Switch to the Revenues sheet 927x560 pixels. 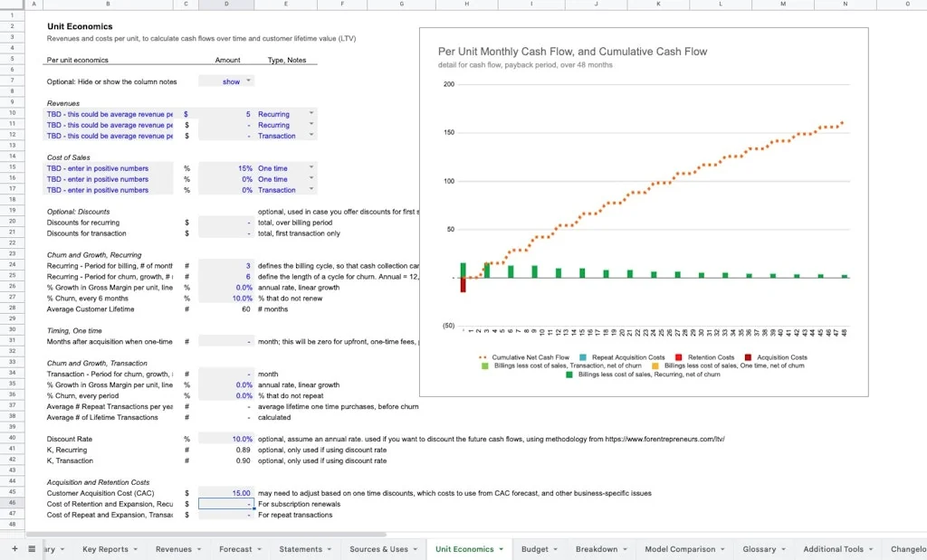click(x=172, y=548)
